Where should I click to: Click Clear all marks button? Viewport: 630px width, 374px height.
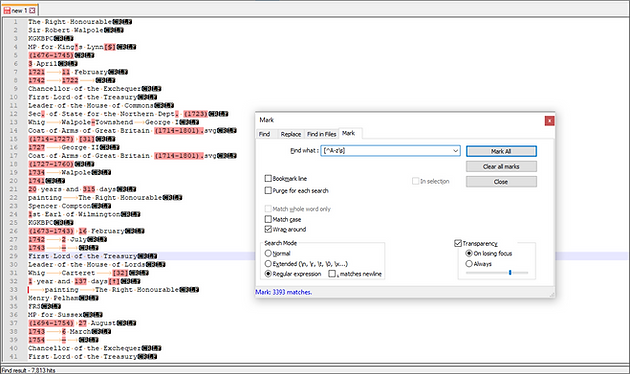point(501,166)
